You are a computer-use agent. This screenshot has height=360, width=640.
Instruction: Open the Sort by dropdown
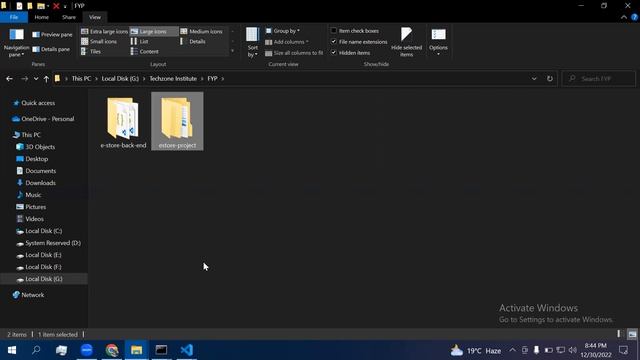click(253, 42)
